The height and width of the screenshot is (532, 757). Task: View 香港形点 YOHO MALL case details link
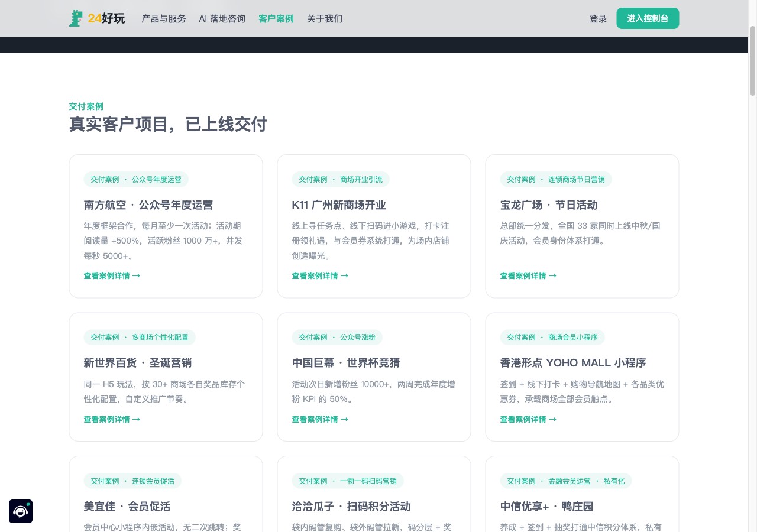[x=528, y=419]
